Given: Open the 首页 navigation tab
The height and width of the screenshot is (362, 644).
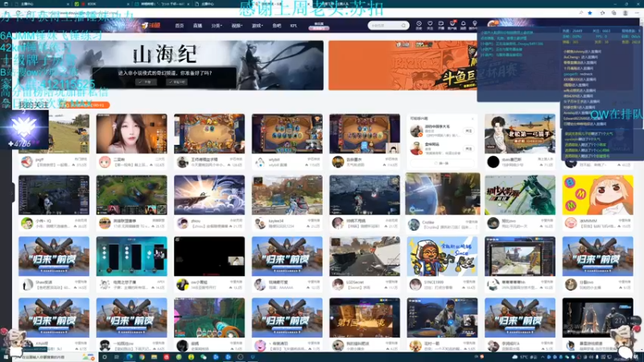Looking at the screenshot, I should tap(180, 26).
